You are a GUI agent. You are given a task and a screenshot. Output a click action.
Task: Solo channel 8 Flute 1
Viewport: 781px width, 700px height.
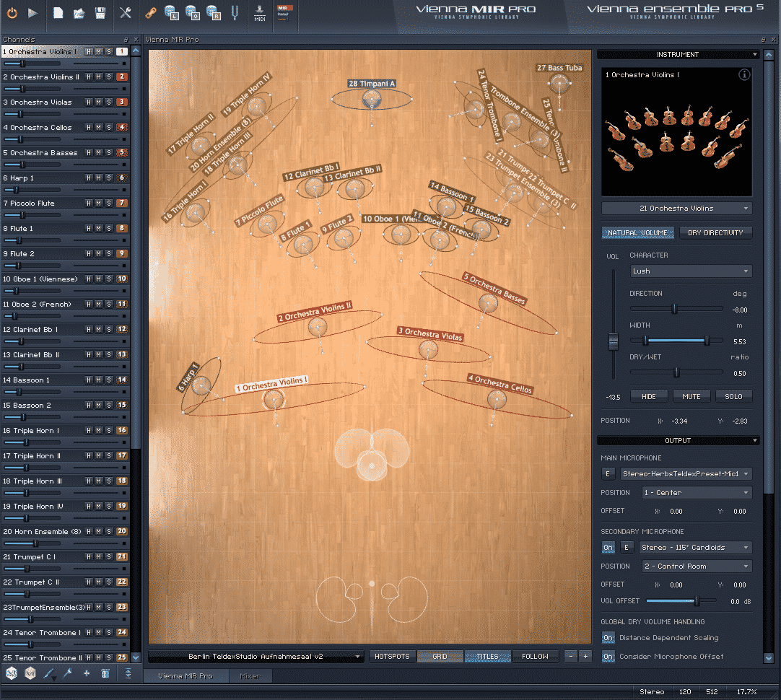109,229
